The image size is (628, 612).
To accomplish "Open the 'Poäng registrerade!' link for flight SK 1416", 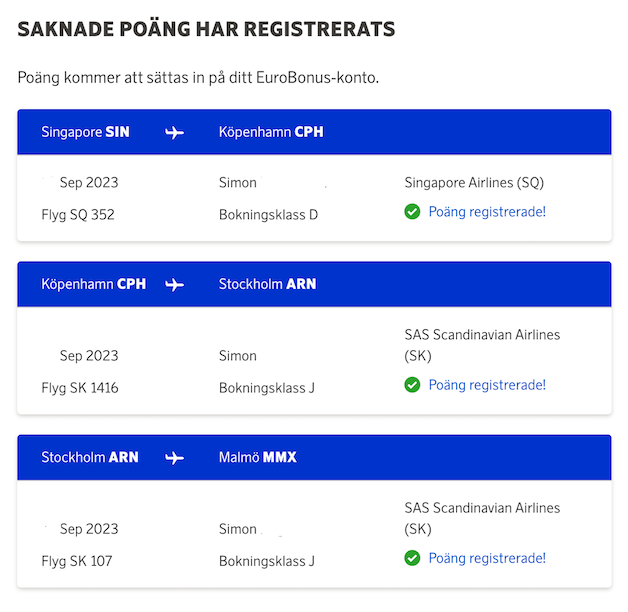I will click(x=487, y=385).
